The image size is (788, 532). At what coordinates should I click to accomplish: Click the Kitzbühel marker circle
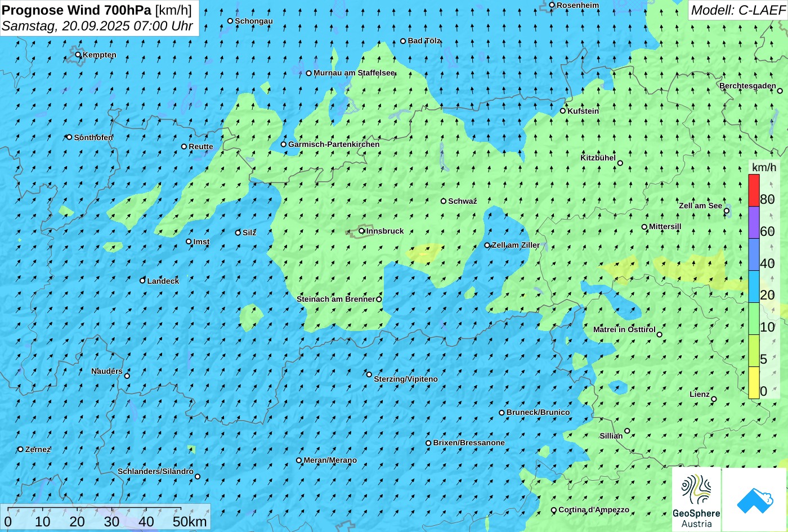coord(620,163)
